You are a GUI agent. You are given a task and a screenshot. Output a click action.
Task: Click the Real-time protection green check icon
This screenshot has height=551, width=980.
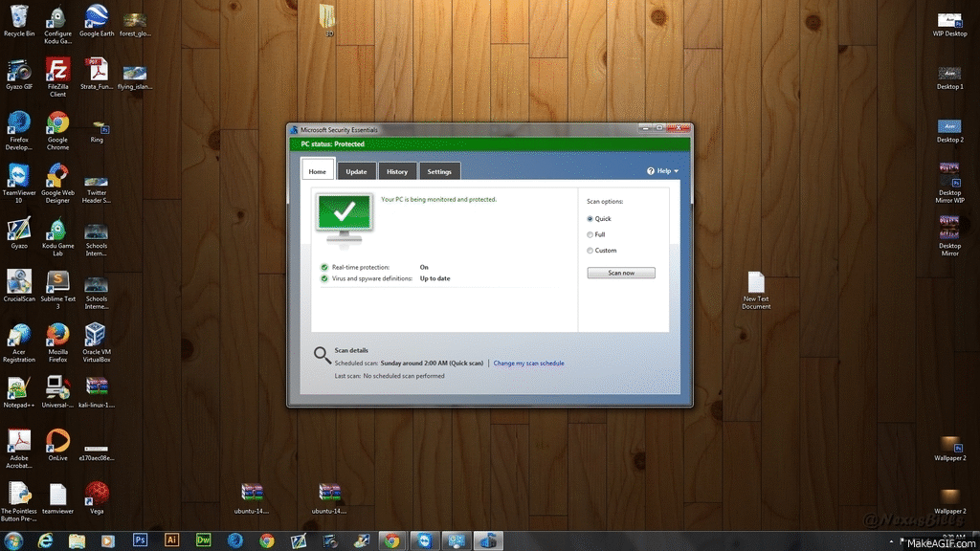(325, 268)
